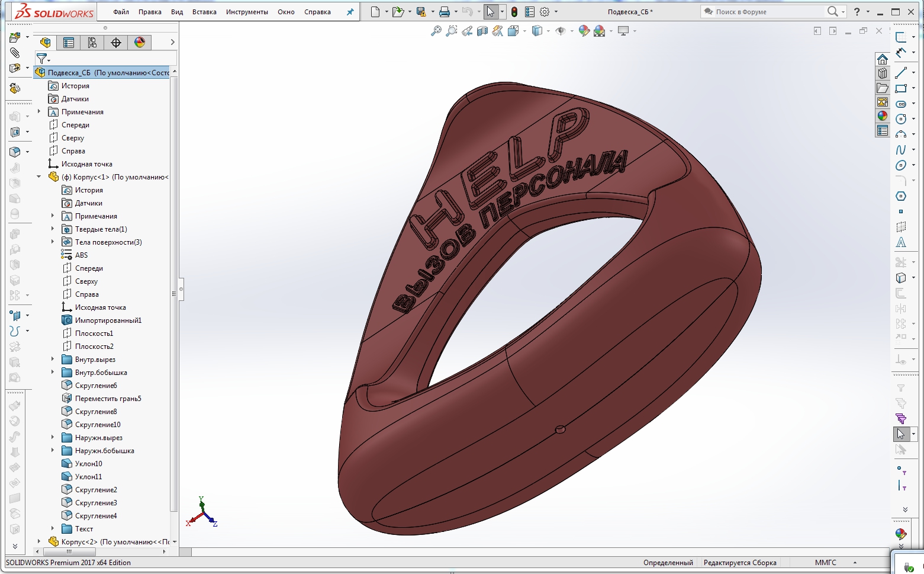
Task: Click the FeatureManager tabs overflow arrow
Action: [172, 42]
